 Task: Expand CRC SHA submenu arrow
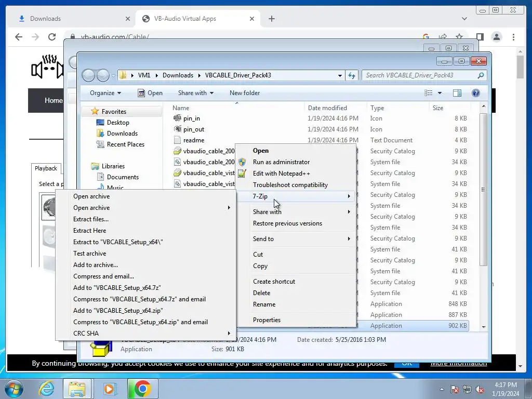pos(229,333)
